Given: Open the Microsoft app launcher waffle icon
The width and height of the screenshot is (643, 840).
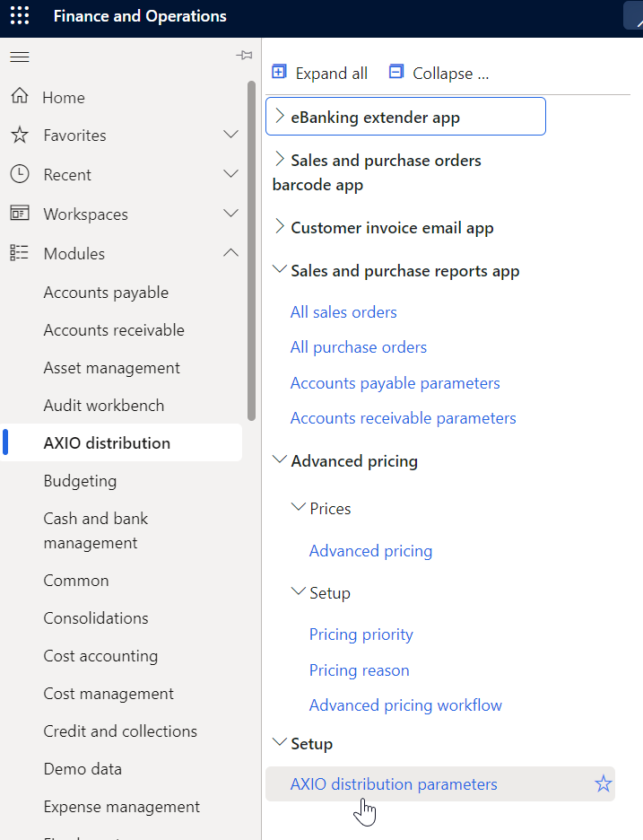Looking at the screenshot, I should pos(20,16).
